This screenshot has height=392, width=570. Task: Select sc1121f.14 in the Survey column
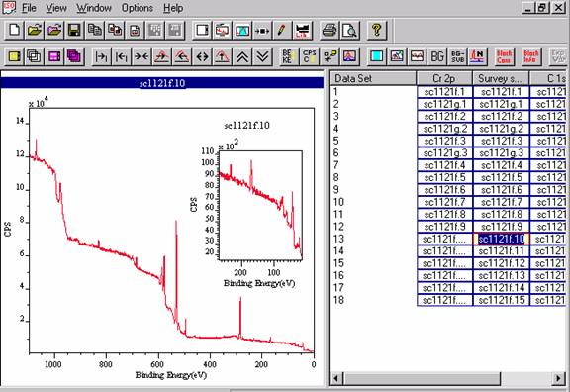(502, 288)
